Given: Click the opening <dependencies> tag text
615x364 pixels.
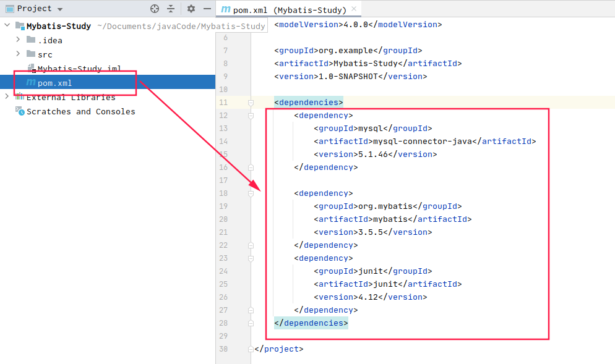Looking at the screenshot, I should pos(309,102).
